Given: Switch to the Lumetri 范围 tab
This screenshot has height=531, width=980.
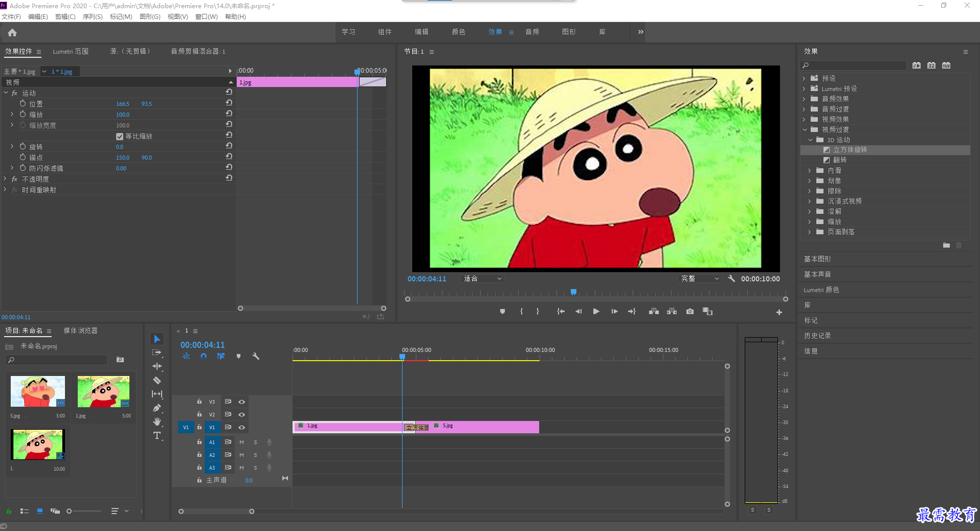Looking at the screenshot, I should 71,52.
